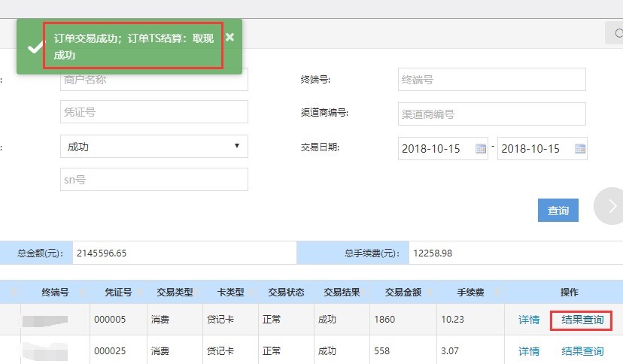Open 结果查询 for voucher 000025
This screenshot has height=364, width=623.
[582, 351]
